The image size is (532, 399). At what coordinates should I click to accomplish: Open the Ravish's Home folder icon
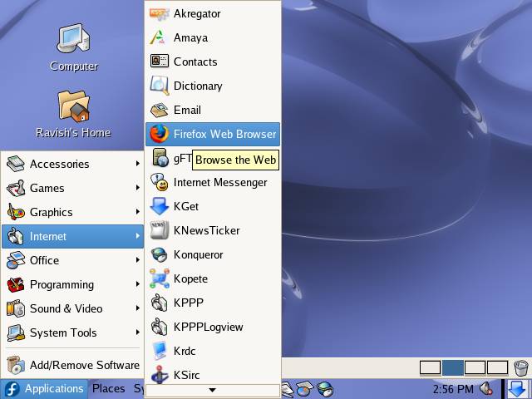coord(73,114)
